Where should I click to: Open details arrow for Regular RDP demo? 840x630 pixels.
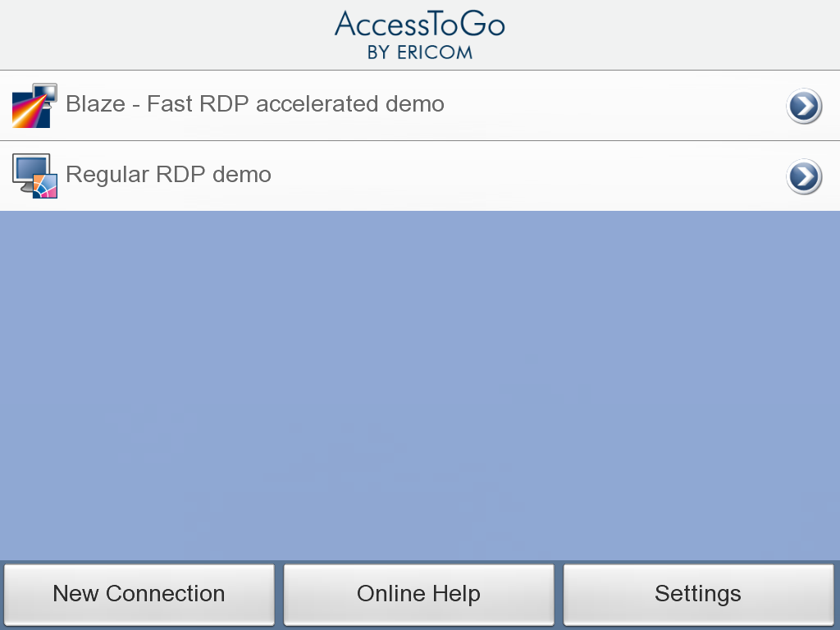click(804, 177)
